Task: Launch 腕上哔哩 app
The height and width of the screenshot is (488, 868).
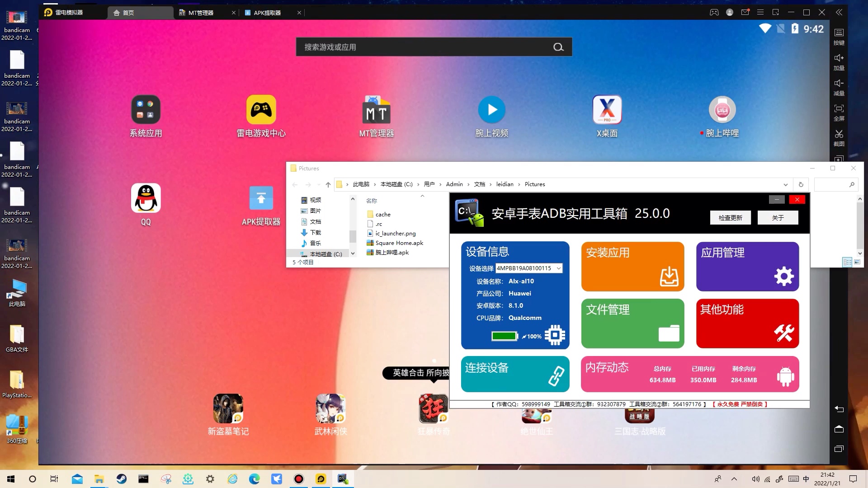Action: 722,110
